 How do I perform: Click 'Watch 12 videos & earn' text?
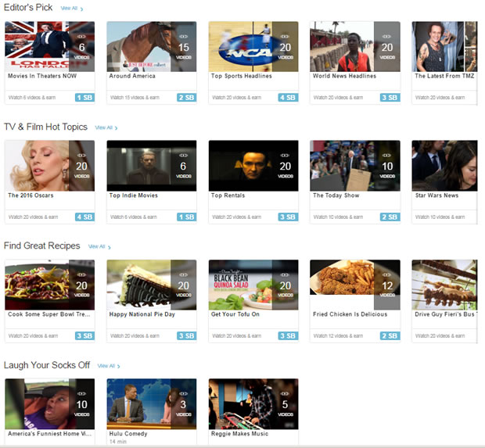[x=339, y=336]
